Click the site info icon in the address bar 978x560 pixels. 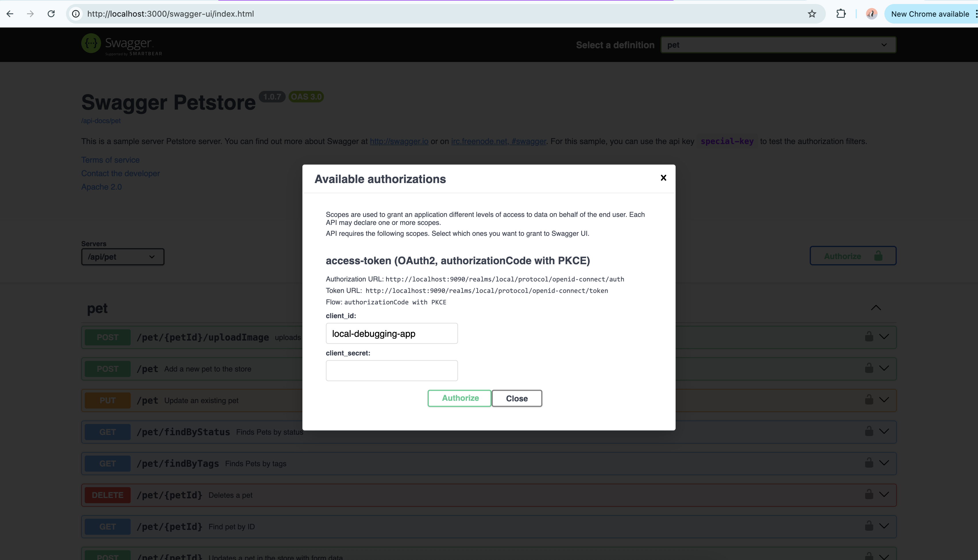tap(76, 13)
